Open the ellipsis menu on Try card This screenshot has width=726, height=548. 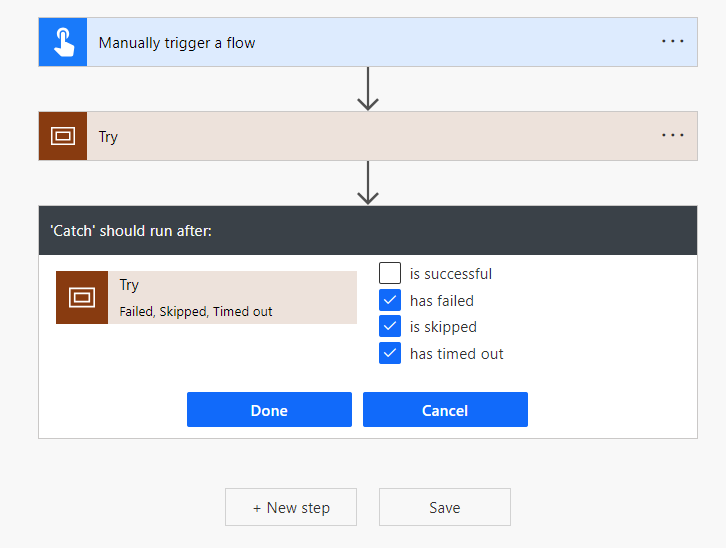coord(672,136)
